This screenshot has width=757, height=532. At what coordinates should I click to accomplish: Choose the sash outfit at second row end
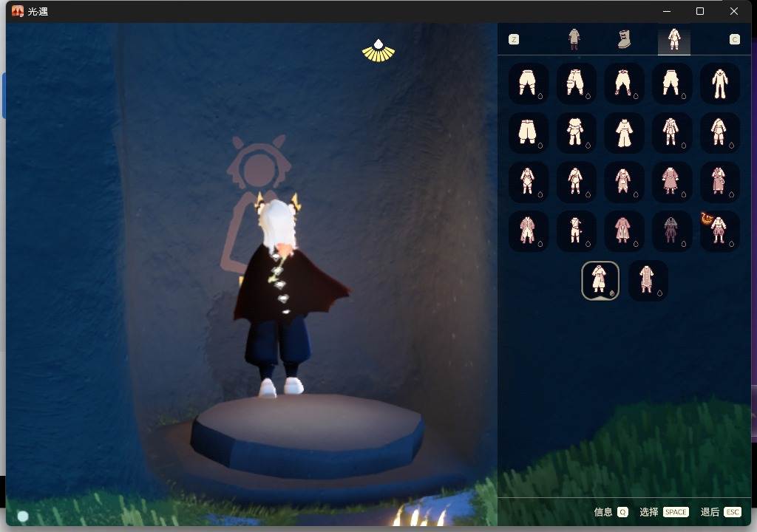(x=719, y=132)
